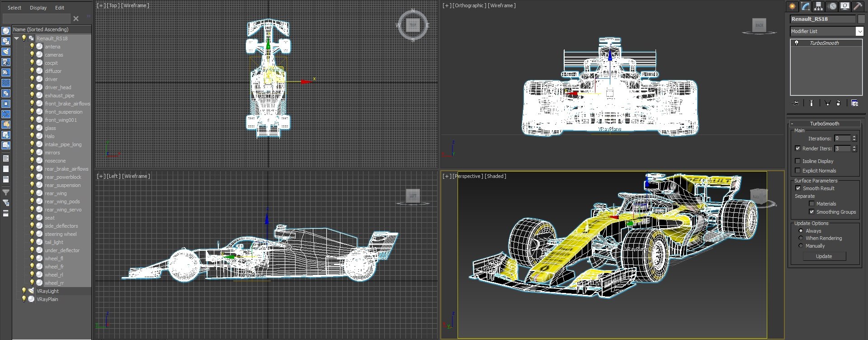Open the Utilities hammer panel tab
Viewport: 868px width, 340px height.
(858, 6)
